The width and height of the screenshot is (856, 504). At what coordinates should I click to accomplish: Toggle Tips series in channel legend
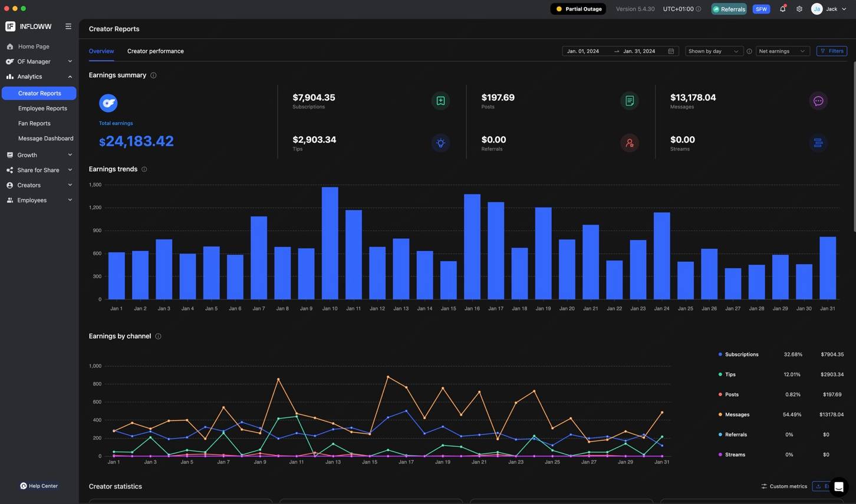(x=727, y=375)
